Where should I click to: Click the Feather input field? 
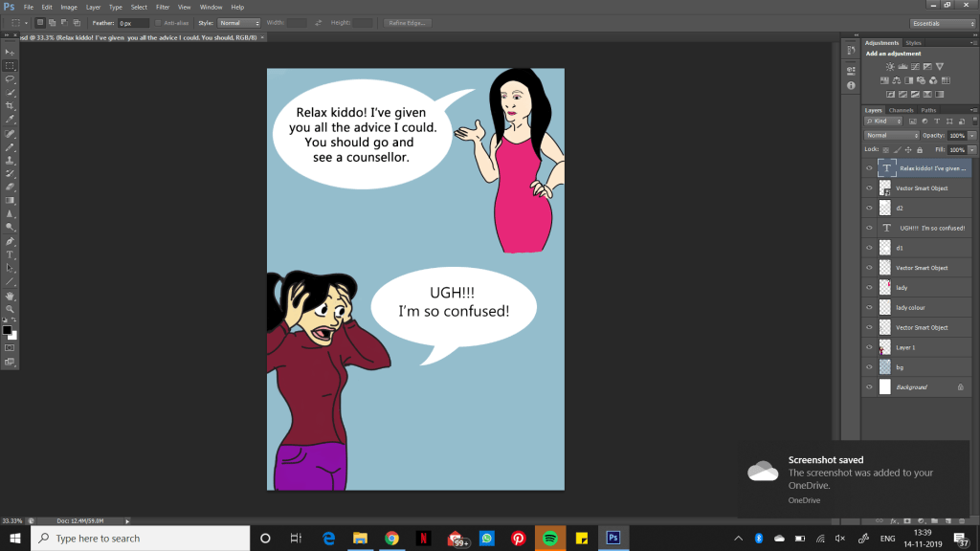[132, 22]
